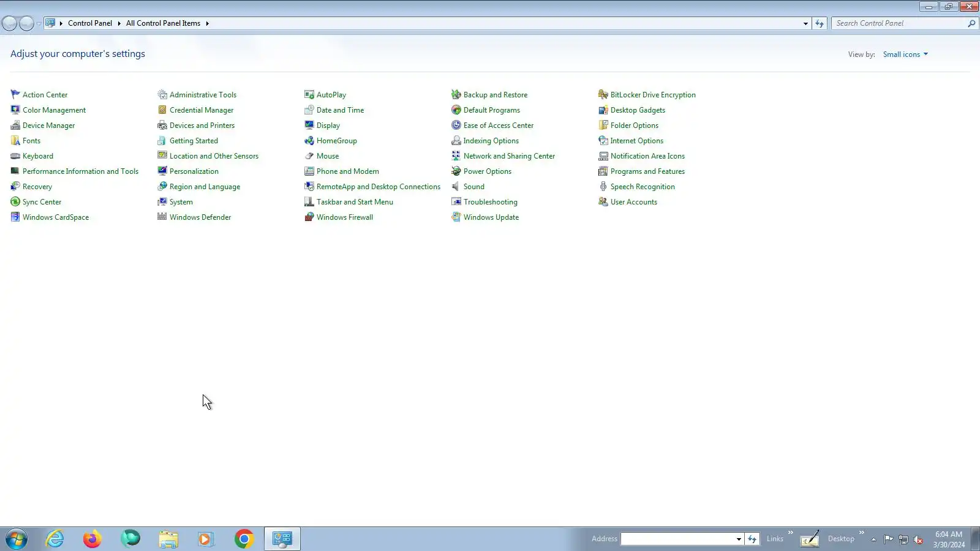
Task: Expand the arrow after Control Panel breadcrumb
Action: coord(119,23)
